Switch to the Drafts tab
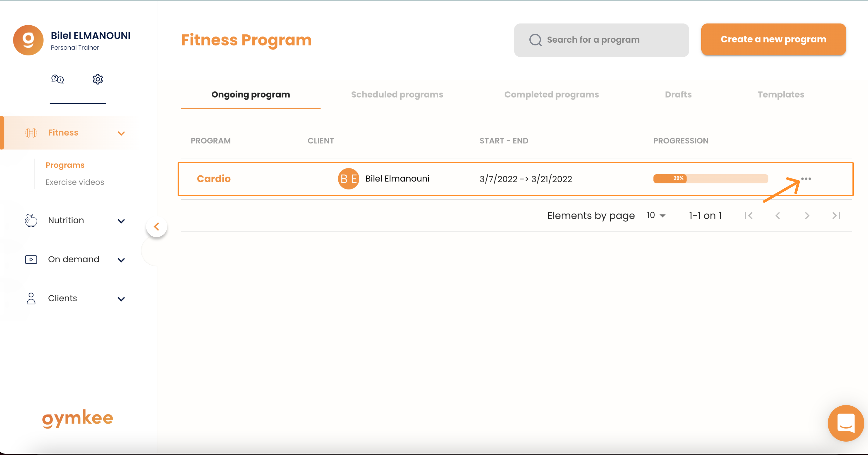The height and width of the screenshot is (455, 868). 678,95
